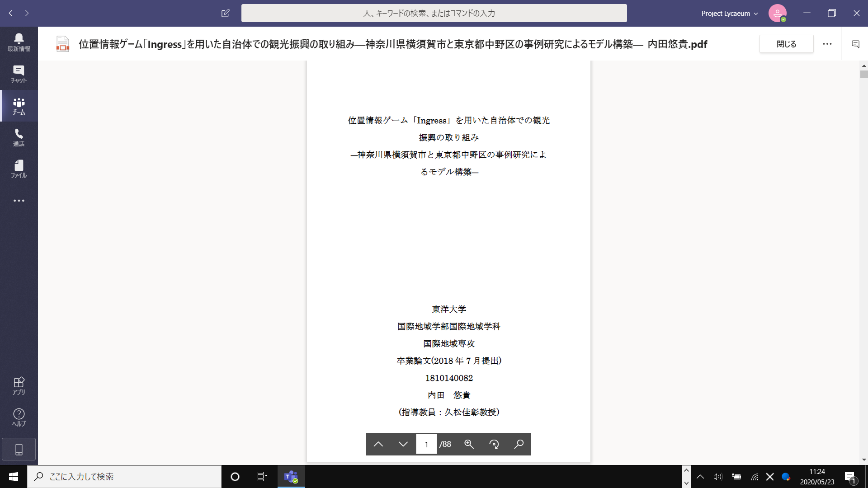Go to the previous PDF page
The width and height of the screenshot is (868, 488).
coord(379,444)
